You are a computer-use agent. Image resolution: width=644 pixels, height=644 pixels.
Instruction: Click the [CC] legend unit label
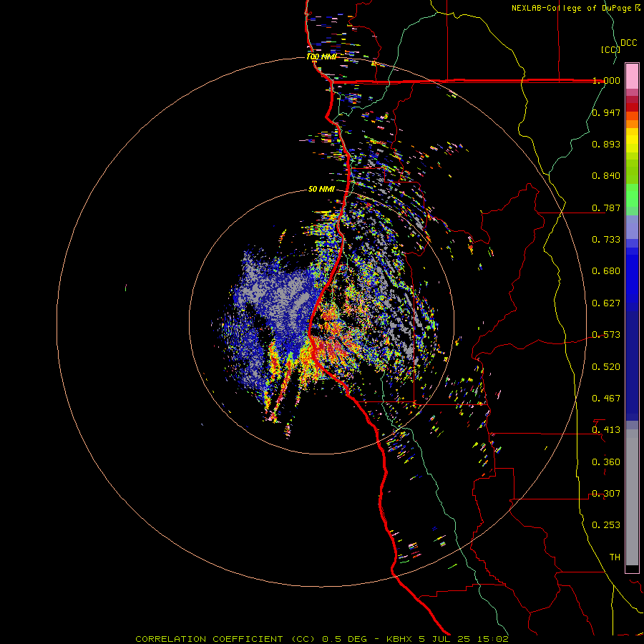(x=610, y=49)
